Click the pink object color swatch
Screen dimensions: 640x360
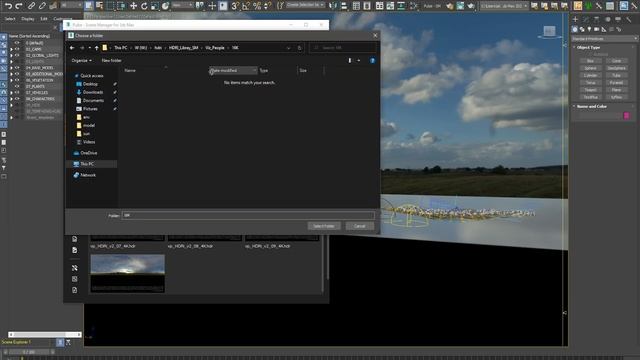click(x=627, y=116)
